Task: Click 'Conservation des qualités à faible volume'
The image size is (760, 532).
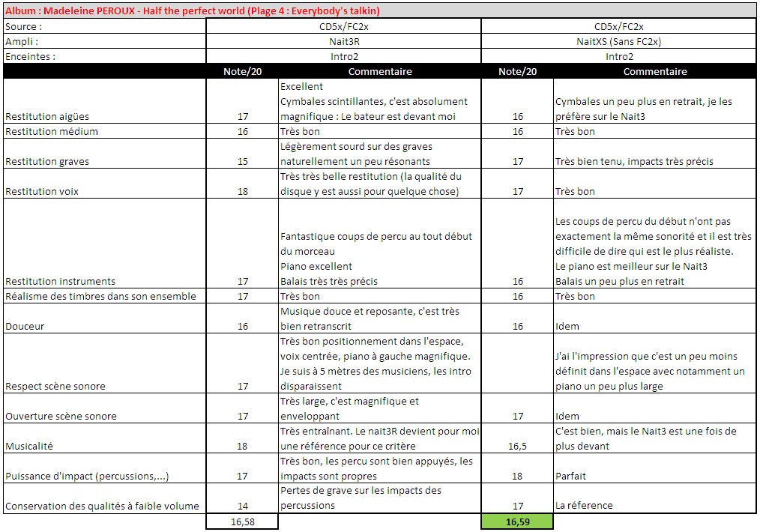Action: coord(105,498)
